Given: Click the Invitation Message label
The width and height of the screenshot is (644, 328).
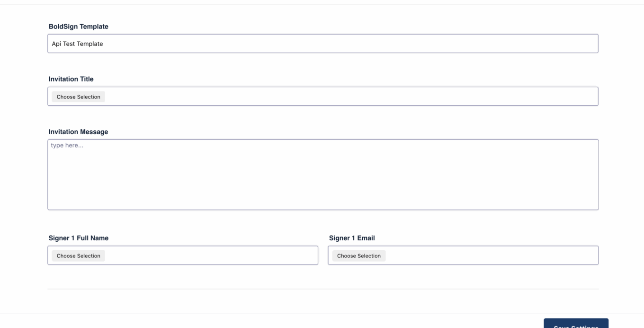Looking at the screenshot, I should [x=79, y=132].
